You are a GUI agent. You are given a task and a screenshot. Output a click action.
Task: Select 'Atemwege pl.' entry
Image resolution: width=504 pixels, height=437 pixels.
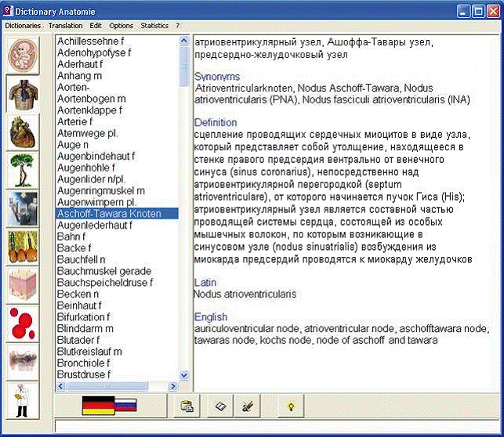point(88,133)
